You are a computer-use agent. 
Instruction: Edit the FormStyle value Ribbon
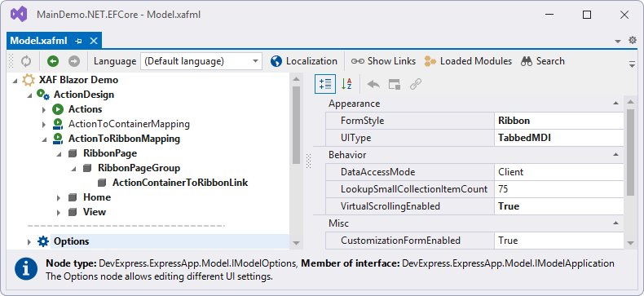tap(559, 121)
